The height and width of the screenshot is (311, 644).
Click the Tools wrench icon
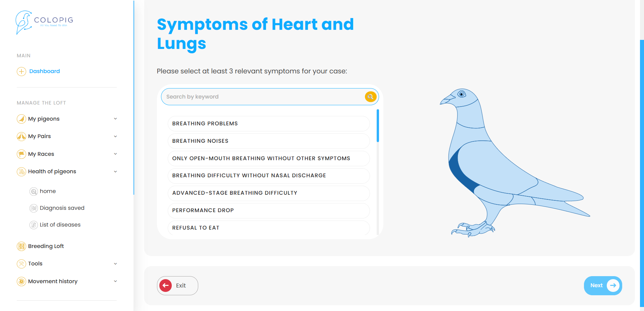pos(21,264)
